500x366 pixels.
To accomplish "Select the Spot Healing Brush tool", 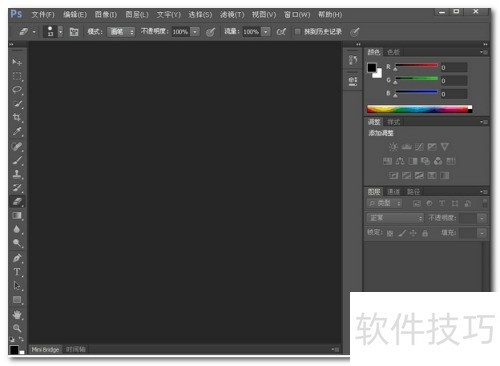I will coord(17,146).
